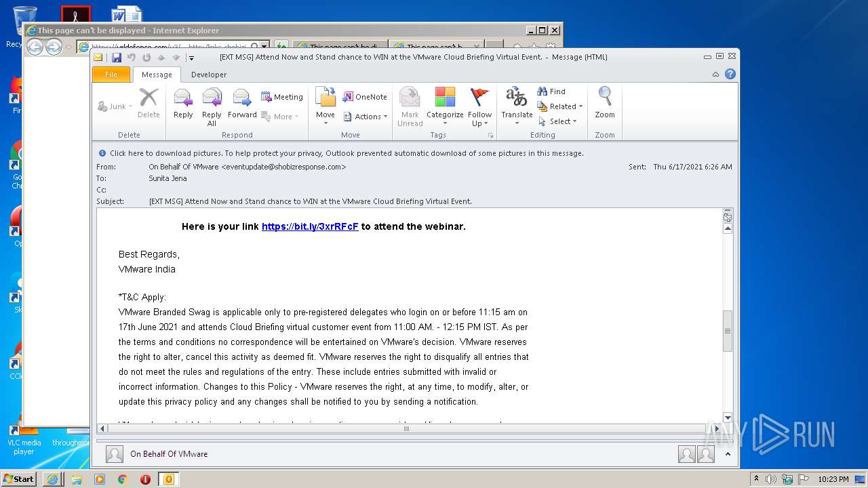Click the message scroll down arrow
Image resolution: width=868 pixels, height=488 pixels.
coord(728,418)
